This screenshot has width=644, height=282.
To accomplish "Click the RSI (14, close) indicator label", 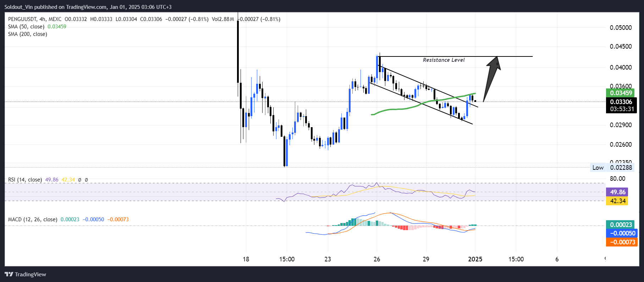I will [25, 180].
